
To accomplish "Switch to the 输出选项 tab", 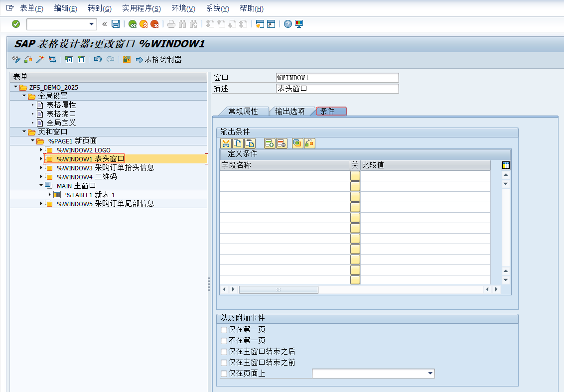I will [x=290, y=111].
